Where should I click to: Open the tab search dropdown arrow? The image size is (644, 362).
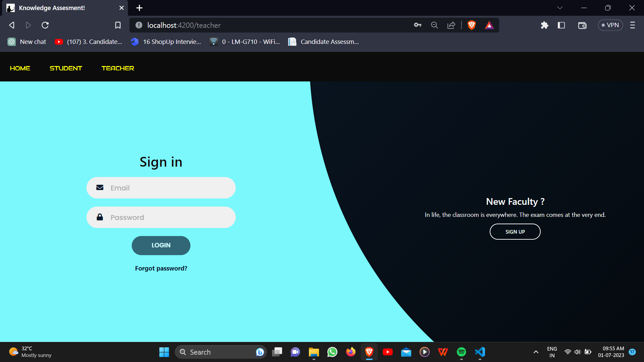[560, 7]
